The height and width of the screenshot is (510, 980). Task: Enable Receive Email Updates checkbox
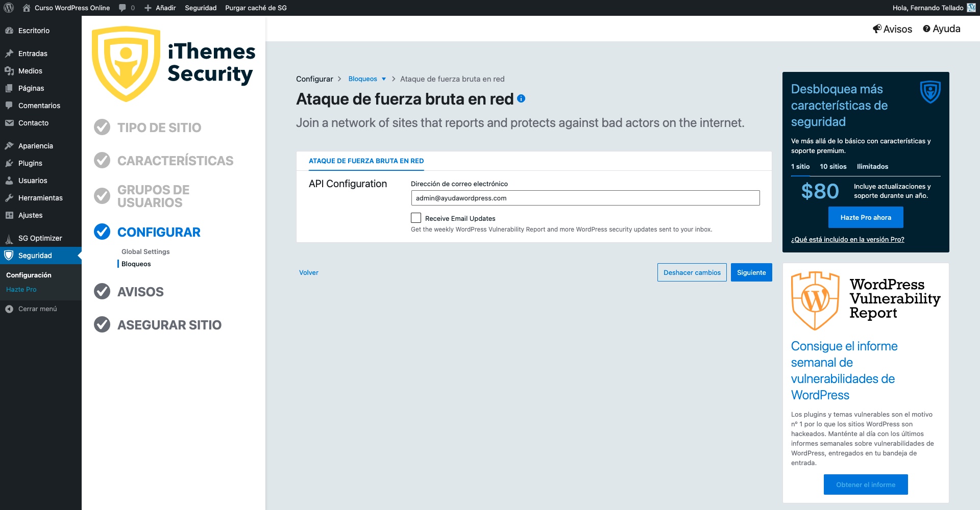pos(416,218)
